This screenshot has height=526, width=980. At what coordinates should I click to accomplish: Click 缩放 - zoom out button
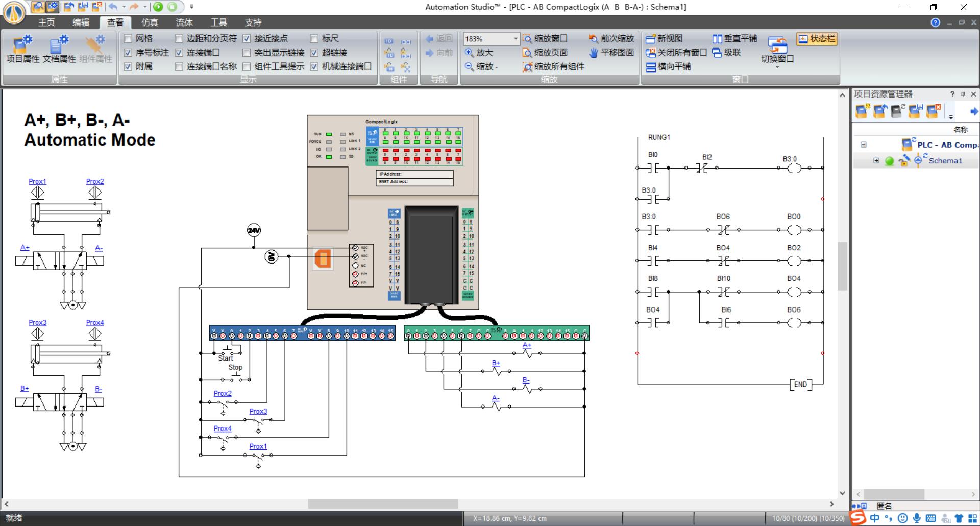[481, 66]
